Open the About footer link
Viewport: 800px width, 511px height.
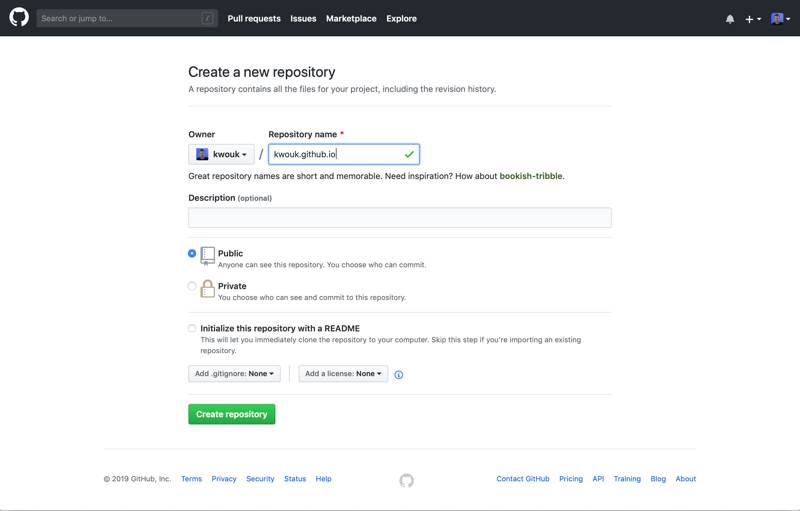click(x=686, y=479)
